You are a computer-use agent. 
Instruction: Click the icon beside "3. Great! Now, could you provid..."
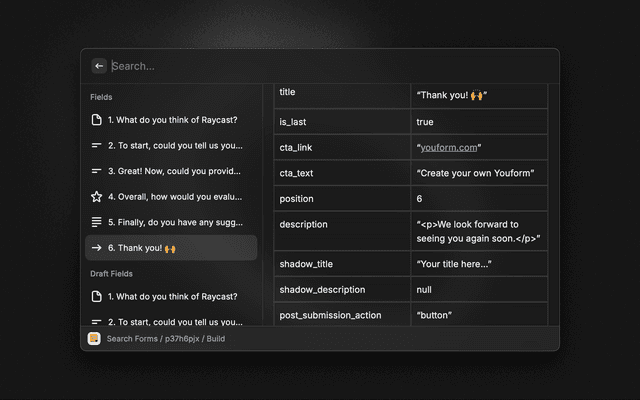coord(97,171)
